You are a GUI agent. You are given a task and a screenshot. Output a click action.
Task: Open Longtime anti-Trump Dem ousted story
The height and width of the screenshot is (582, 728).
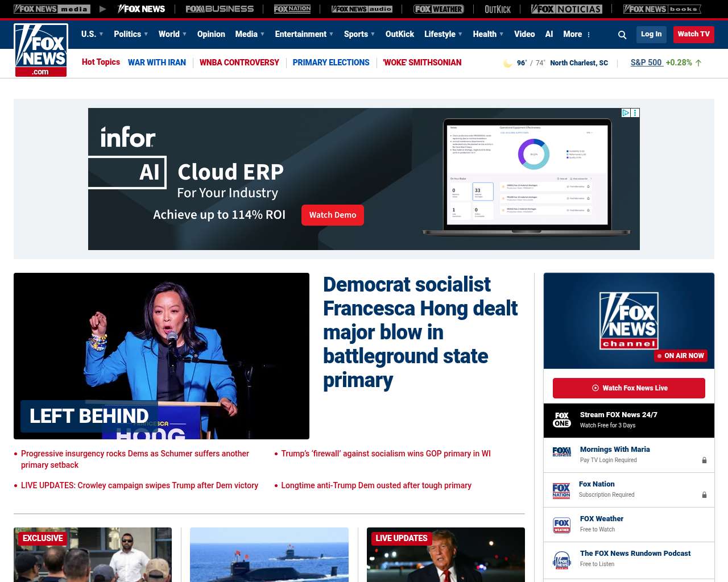pyautogui.click(x=376, y=485)
